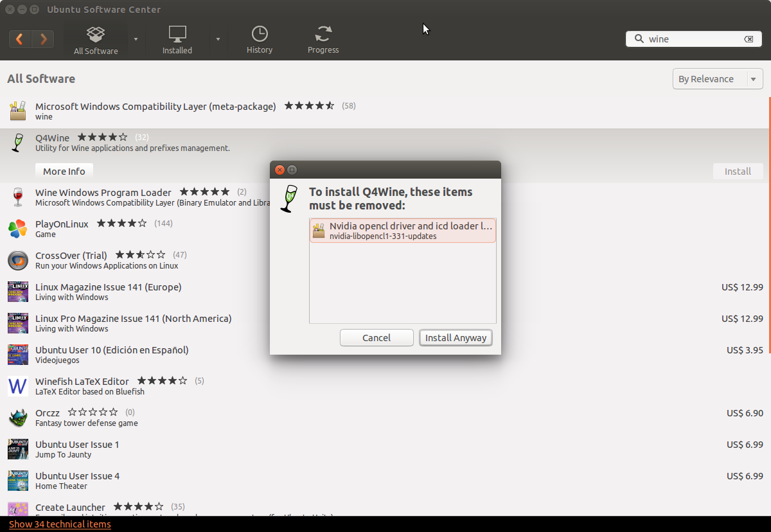Click the Q4Wine wine glass icon in list
Viewport: 771px width, 532px height.
tap(17, 143)
